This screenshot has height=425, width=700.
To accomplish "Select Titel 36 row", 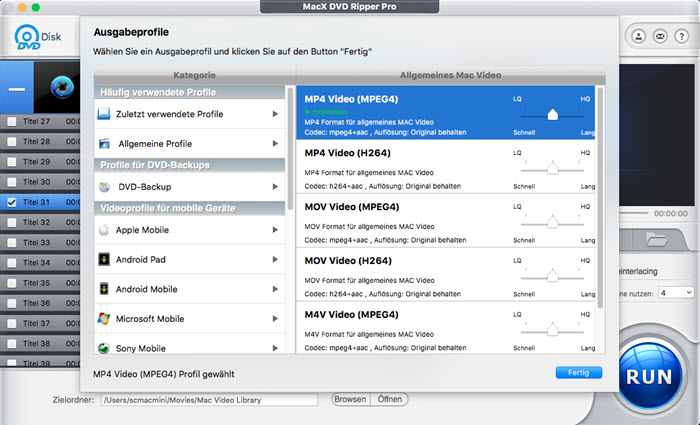I will point(40,303).
